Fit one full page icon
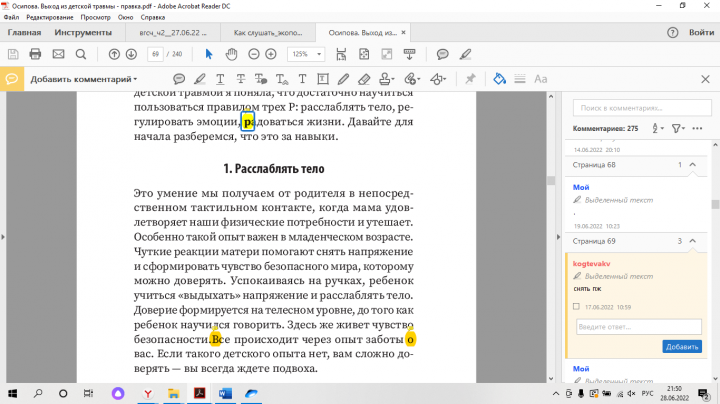720x404 pixels. coord(364,54)
